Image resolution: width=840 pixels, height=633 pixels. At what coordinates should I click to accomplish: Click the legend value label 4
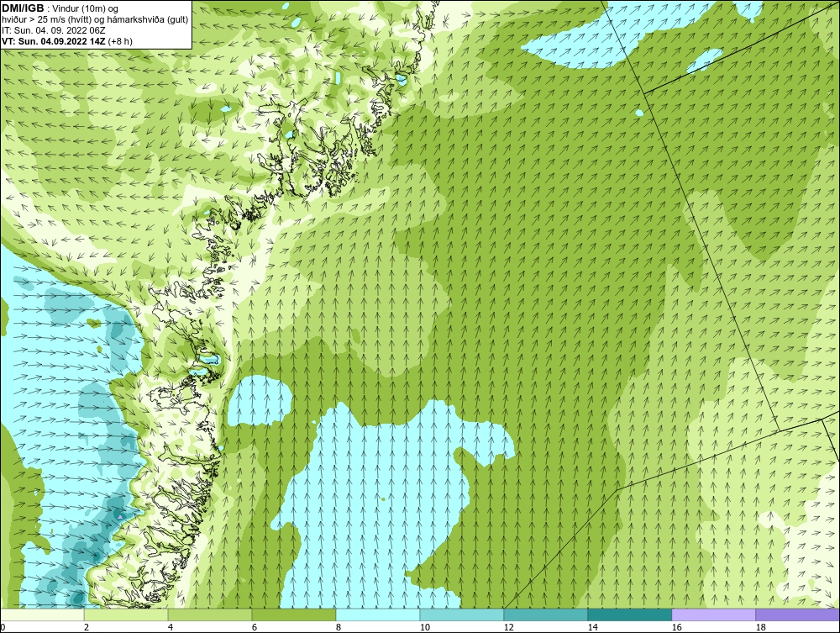coord(171,627)
